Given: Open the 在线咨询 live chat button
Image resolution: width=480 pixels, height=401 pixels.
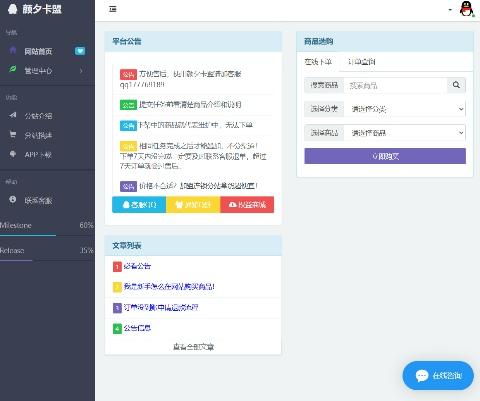Looking at the screenshot, I should pos(438,376).
